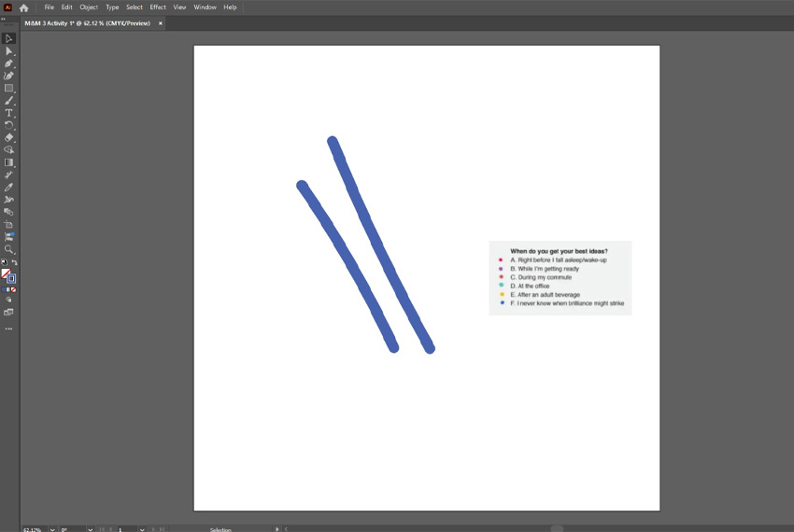
Task: Pick the Type tool
Action: point(9,113)
